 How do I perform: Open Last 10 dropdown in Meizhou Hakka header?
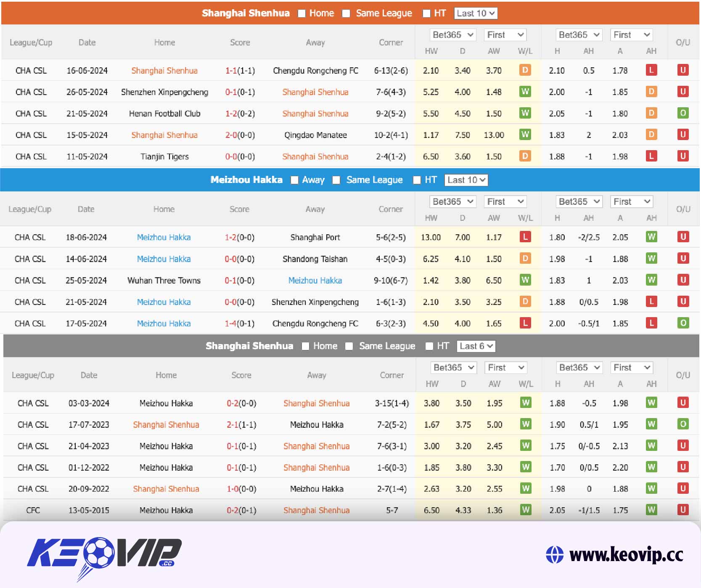(466, 180)
